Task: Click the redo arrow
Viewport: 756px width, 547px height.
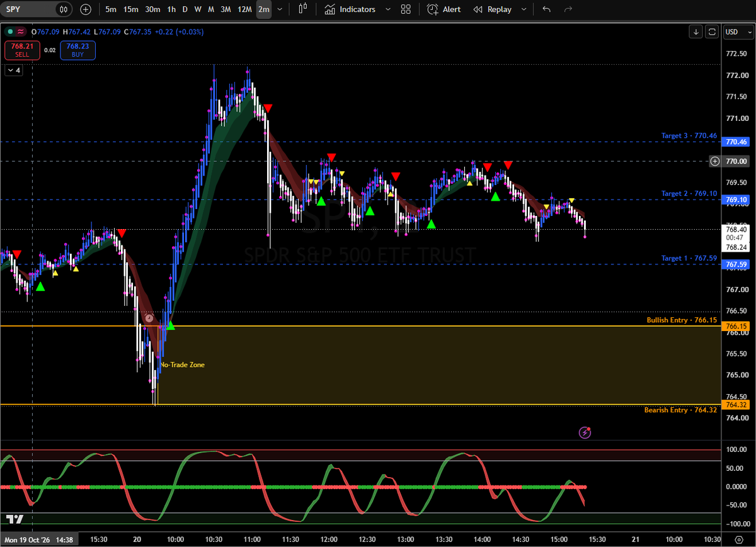Action: (568, 9)
